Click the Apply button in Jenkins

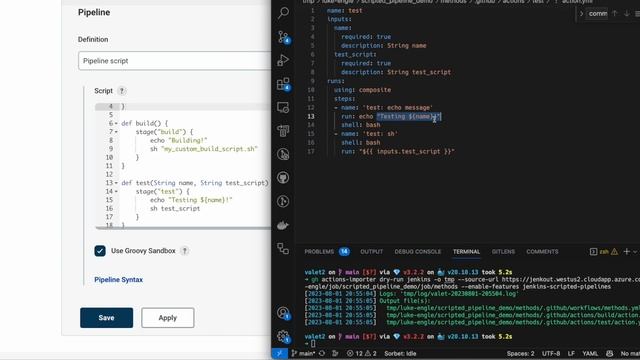[x=168, y=318]
